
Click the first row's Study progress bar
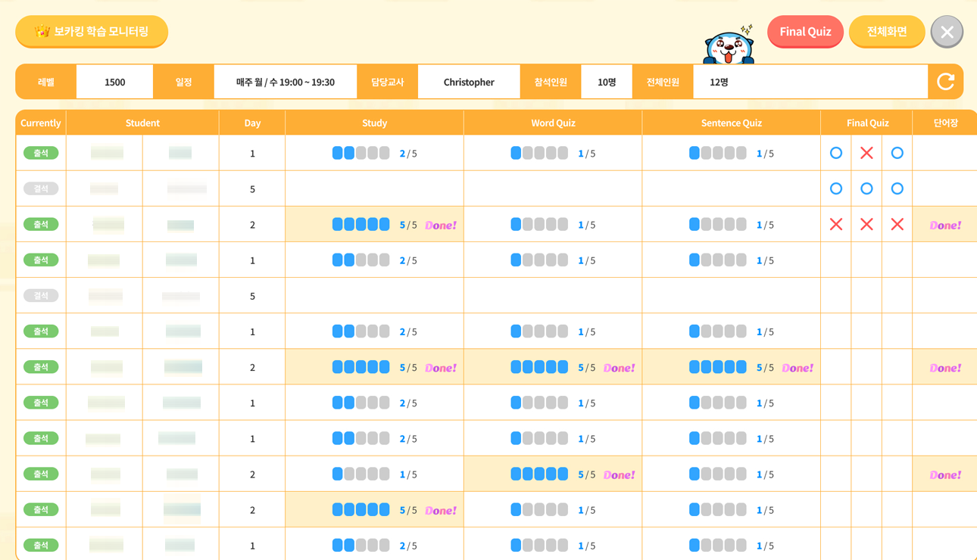coord(361,153)
